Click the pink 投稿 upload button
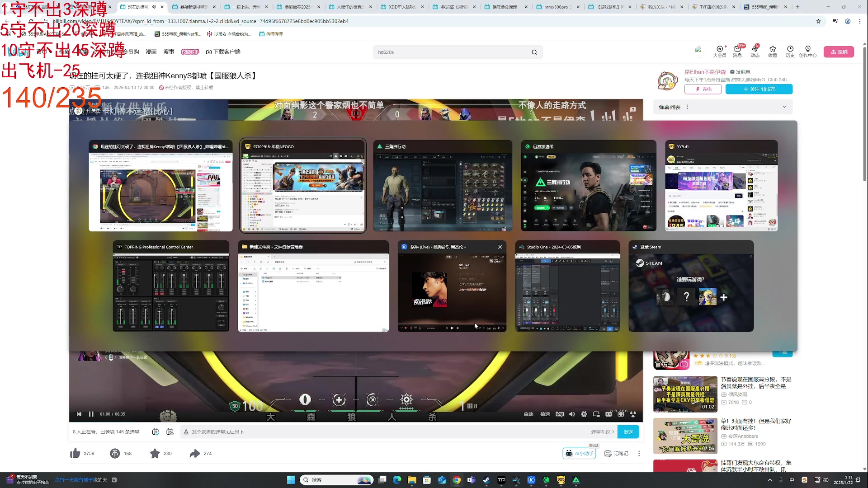This screenshot has height=488, width=868. (x=839, y=52)
